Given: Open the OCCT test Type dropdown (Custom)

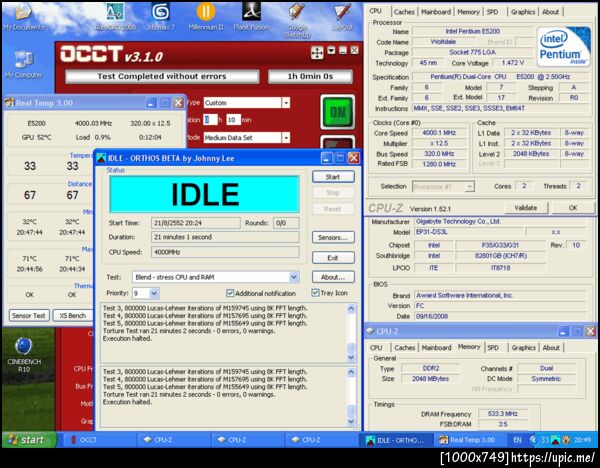Looking at the screenshot, I should pyautogui.click(x=286, y=103).
